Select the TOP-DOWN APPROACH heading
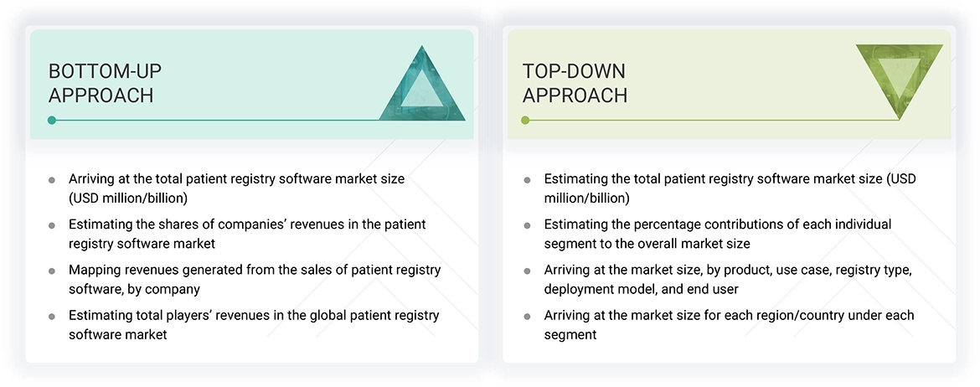980x387 pixels. pyautogui.click(x=575, y=83)
